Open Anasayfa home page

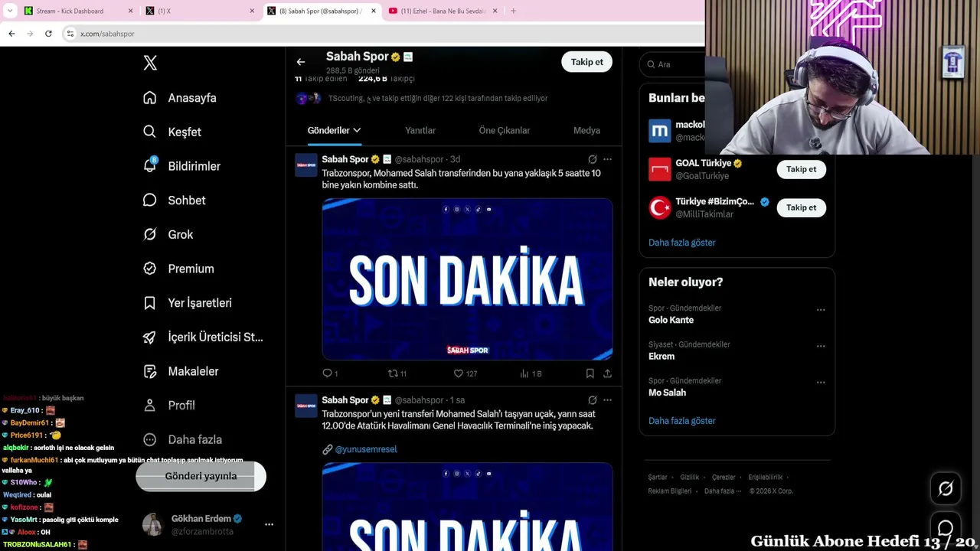[181, 98]
